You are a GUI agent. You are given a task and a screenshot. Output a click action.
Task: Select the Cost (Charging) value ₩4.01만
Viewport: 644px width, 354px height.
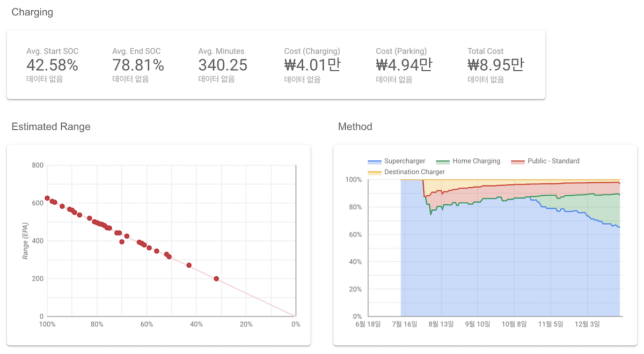(x=312, y=65)
